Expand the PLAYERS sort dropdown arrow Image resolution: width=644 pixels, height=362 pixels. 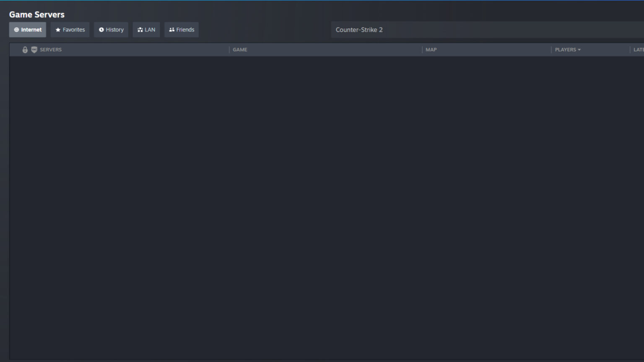pos(579,49)
